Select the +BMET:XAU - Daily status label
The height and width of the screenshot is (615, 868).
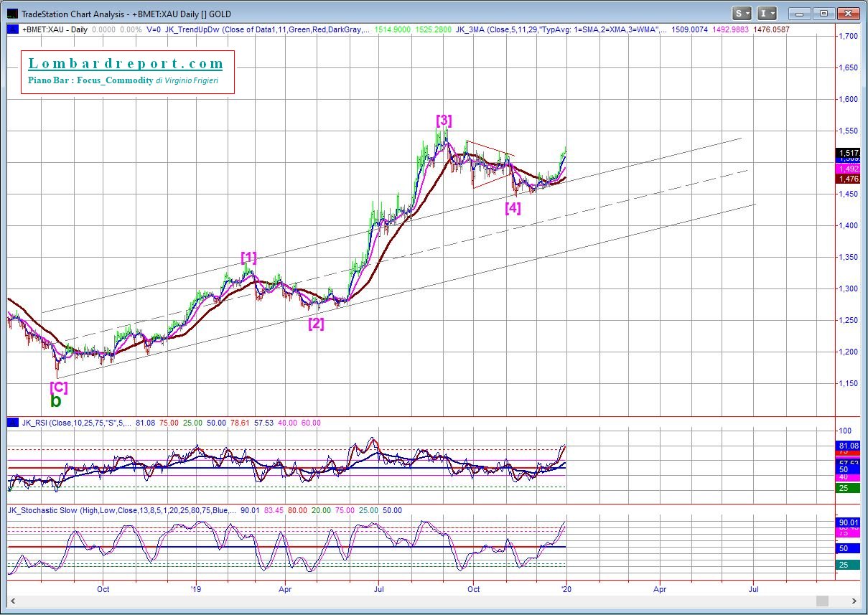[55, 29]
